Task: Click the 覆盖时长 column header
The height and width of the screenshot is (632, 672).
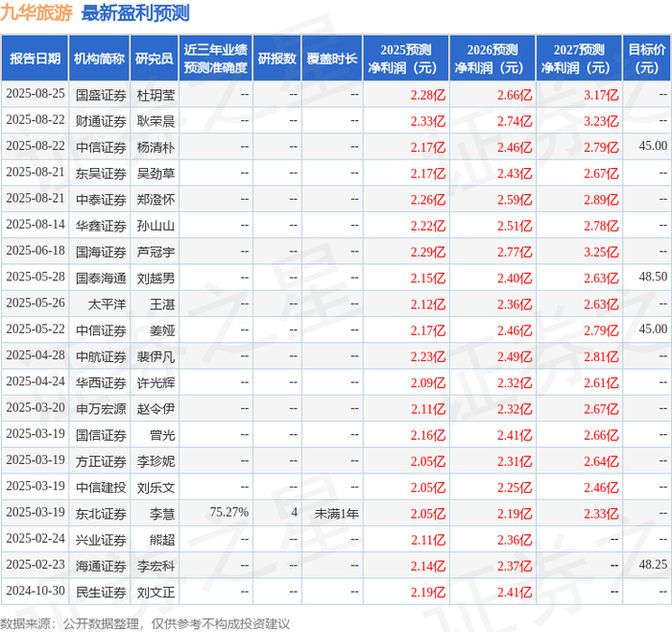Action: coord(332,59)
